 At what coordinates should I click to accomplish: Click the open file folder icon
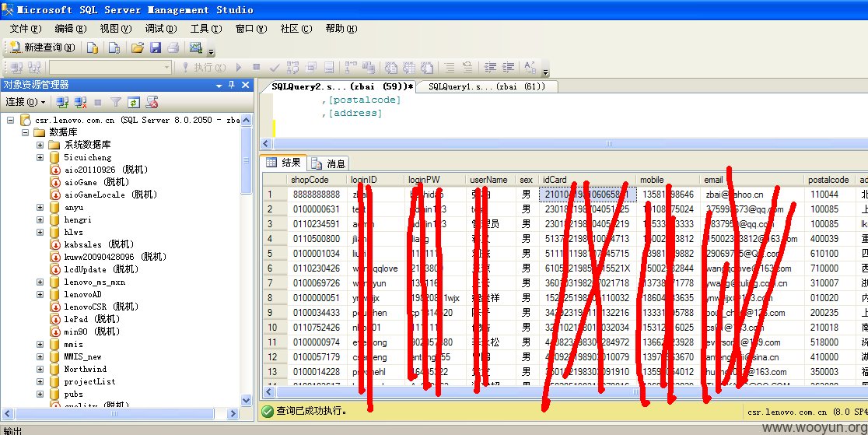(138, 47)
